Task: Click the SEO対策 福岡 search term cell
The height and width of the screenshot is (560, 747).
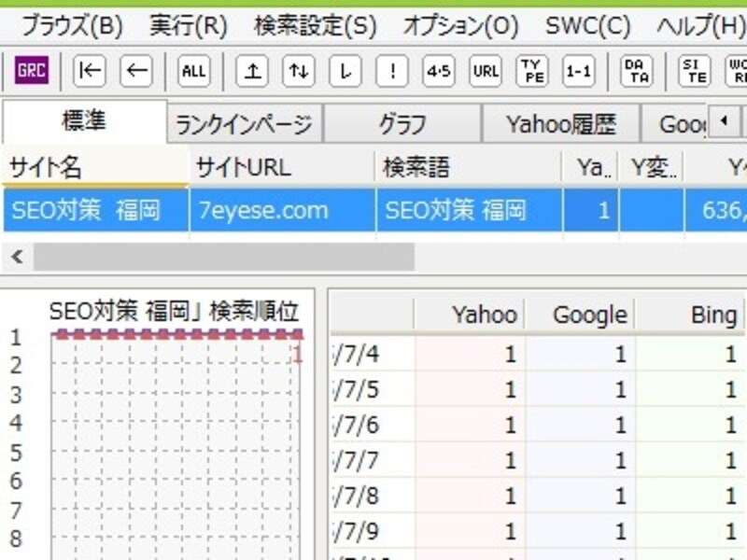Action: point(470,210)
